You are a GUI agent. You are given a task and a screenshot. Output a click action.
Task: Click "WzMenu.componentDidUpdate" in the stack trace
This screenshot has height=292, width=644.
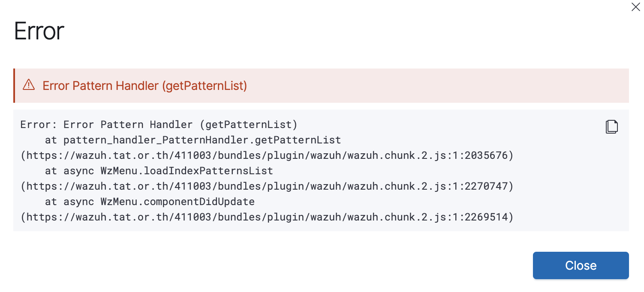click(x=178, y=202)
